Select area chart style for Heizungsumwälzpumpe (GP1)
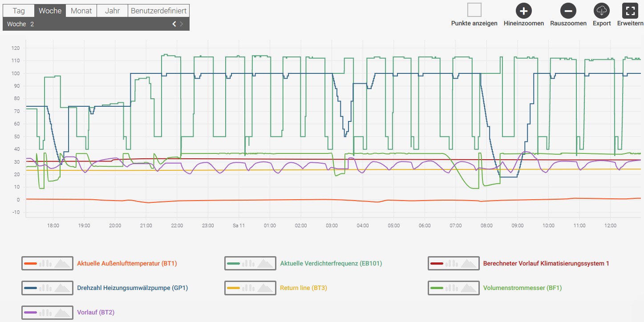The width and height of the screenshot is (644, 322). tap(62, 288)
